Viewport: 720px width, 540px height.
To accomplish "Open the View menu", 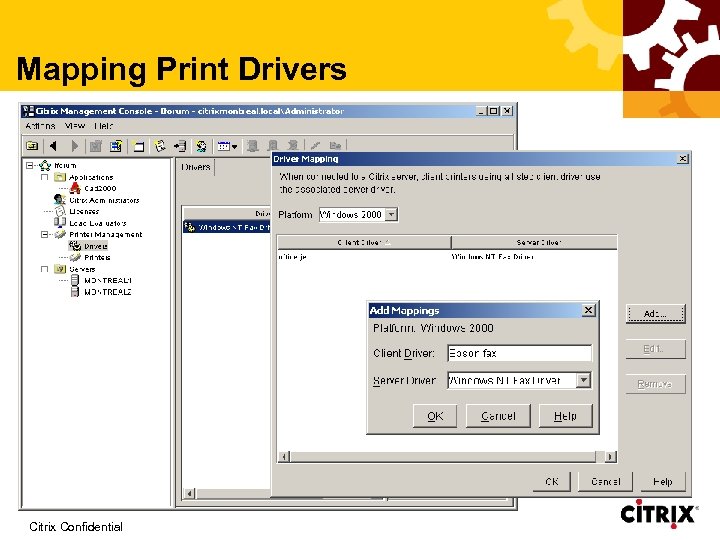I will [74, 126].
